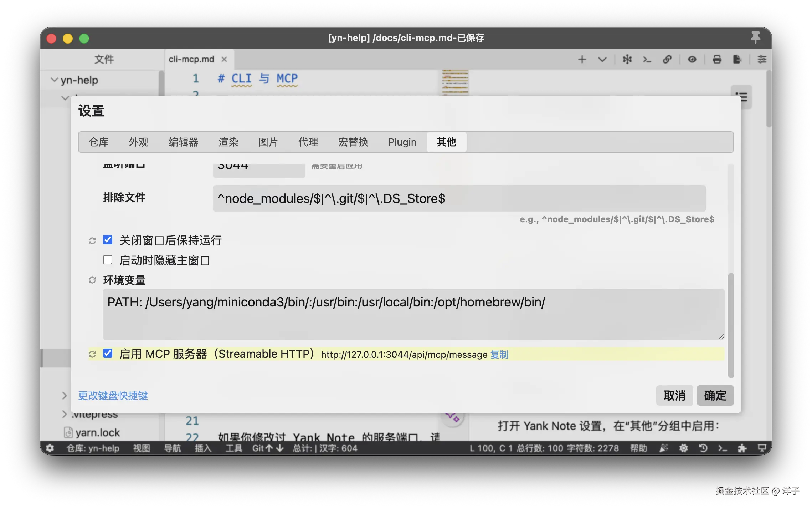Click the puzzle extension icon in status bar
Screen dimensions: 812x508
click(x=742, y=448)
